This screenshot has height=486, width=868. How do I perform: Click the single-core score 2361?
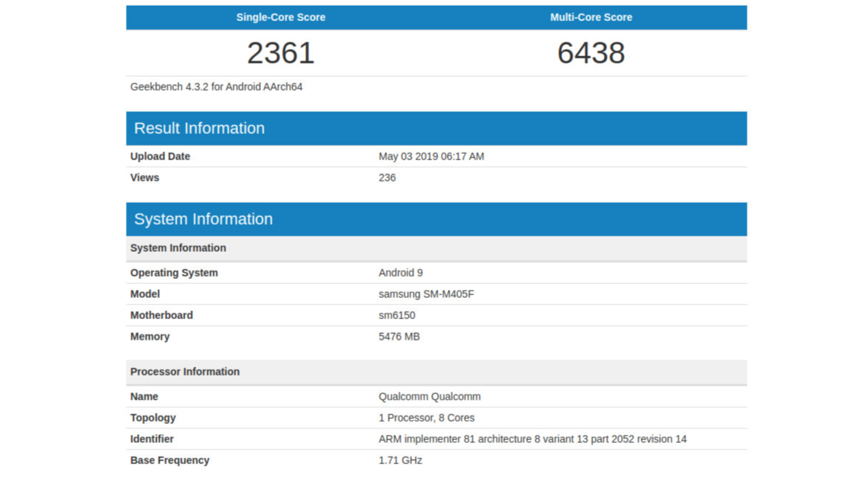pos(281,53)
